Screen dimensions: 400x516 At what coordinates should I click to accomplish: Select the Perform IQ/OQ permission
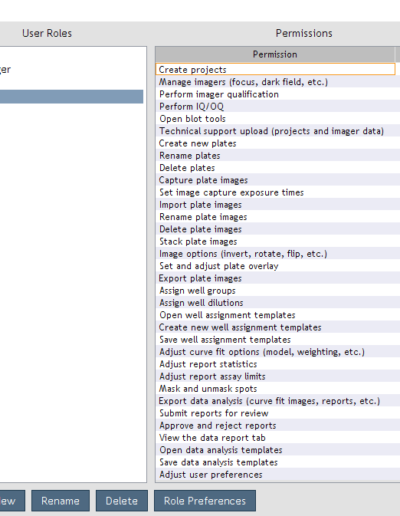click(278, 106)
